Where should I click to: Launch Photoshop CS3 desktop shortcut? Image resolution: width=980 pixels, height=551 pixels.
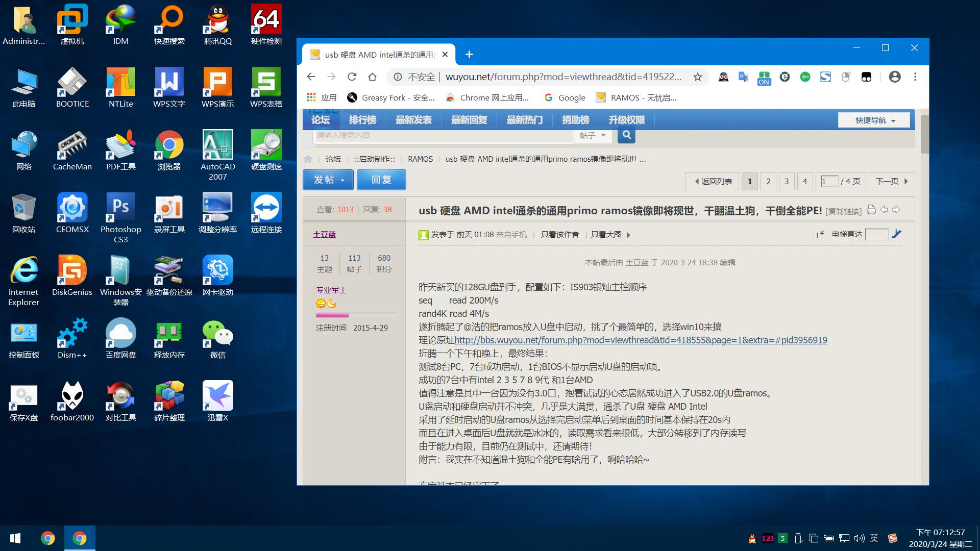click(120, 217)
